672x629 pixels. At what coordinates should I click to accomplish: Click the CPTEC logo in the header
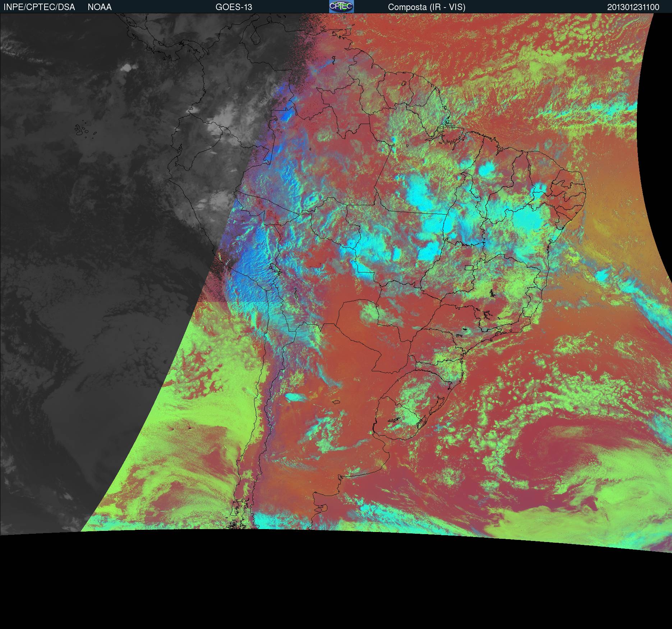click(341, 6)
